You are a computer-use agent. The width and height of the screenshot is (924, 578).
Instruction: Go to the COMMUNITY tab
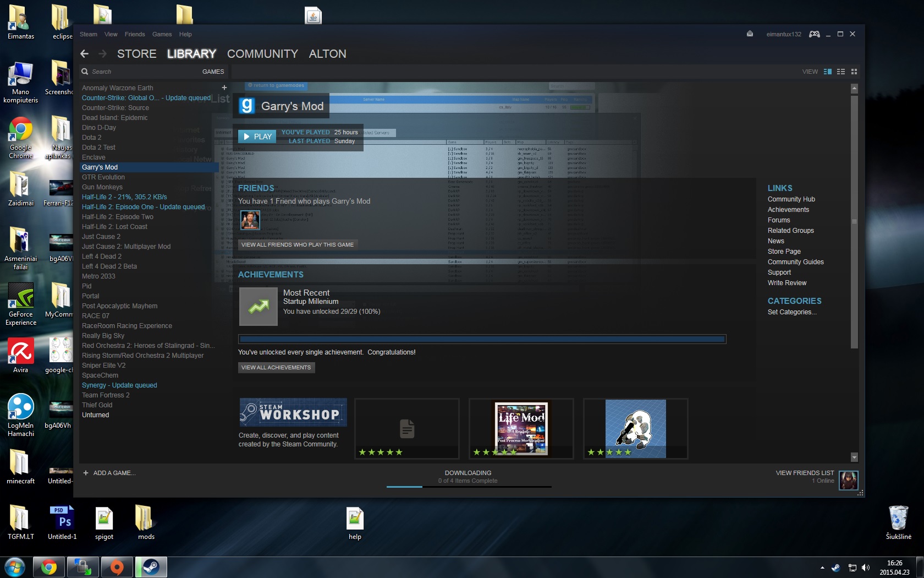(262, 54)
